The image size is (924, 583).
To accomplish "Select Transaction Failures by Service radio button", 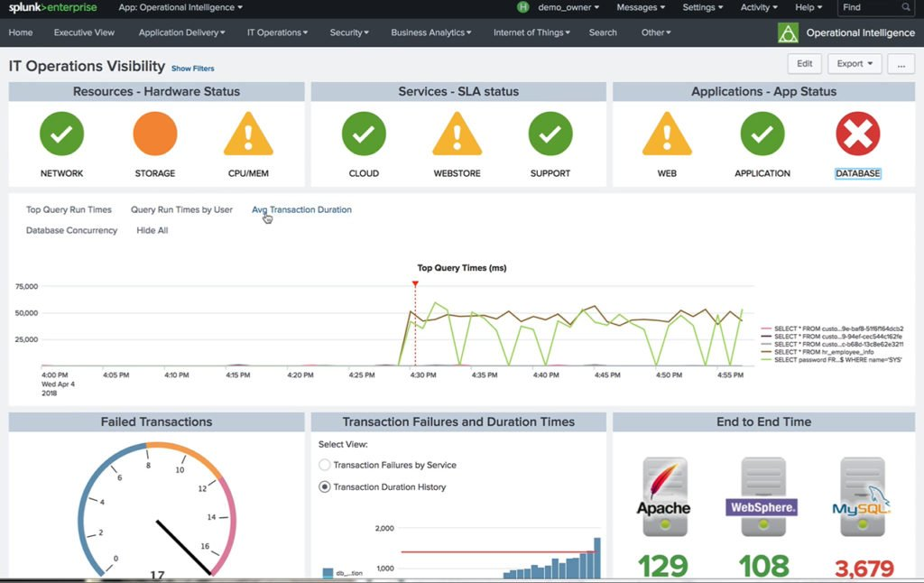I will (x=324, y=465).
